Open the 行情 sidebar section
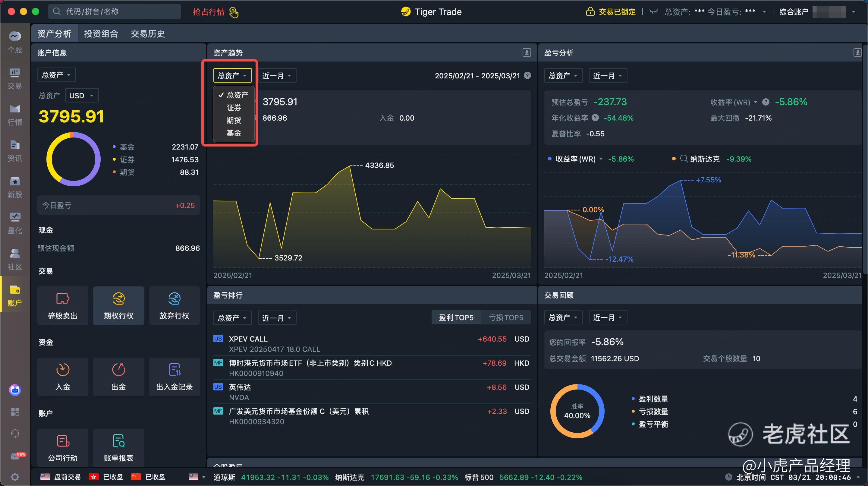 (x=15, y=115)
